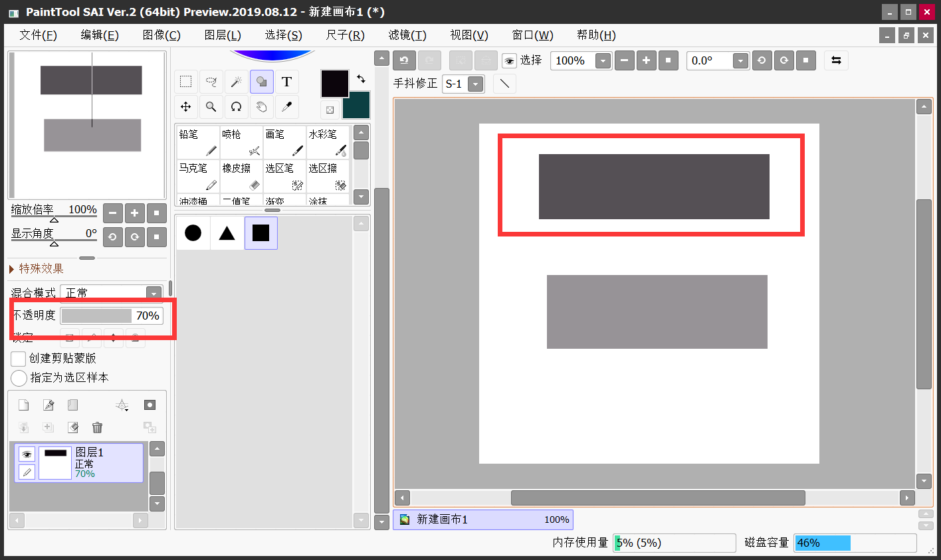Screen dimensions: 941x560
Task: Zoom in with the canvas toolbar plus
Action: point(646,60)
